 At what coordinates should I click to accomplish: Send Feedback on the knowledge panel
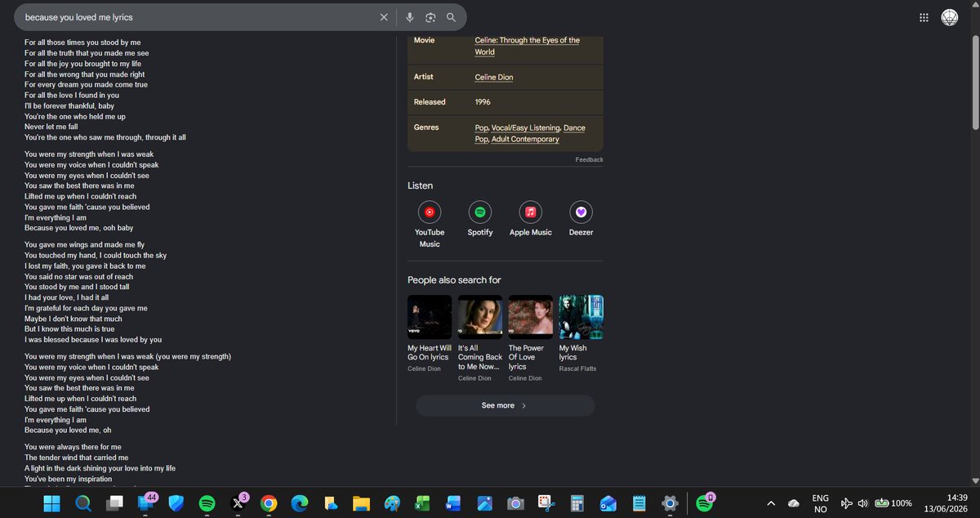pyautogui.click(x=589, y=159)
